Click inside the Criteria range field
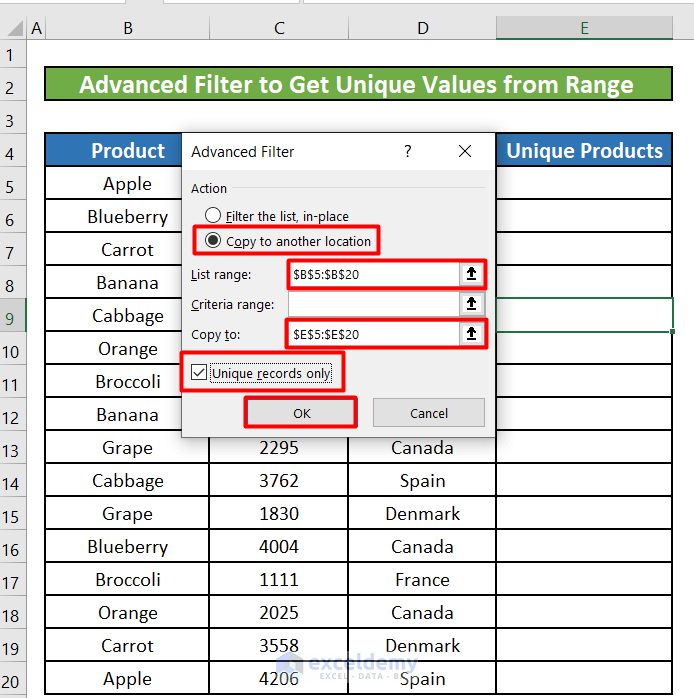Image resolution: width=694 pixels, height=698 pixels. (x=372, y=304)
